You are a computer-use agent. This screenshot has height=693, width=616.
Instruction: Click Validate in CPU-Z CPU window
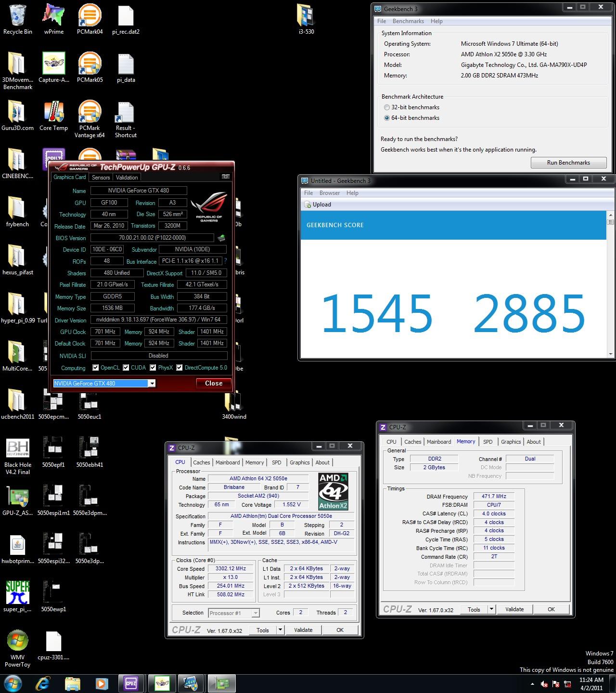(303, 630)
